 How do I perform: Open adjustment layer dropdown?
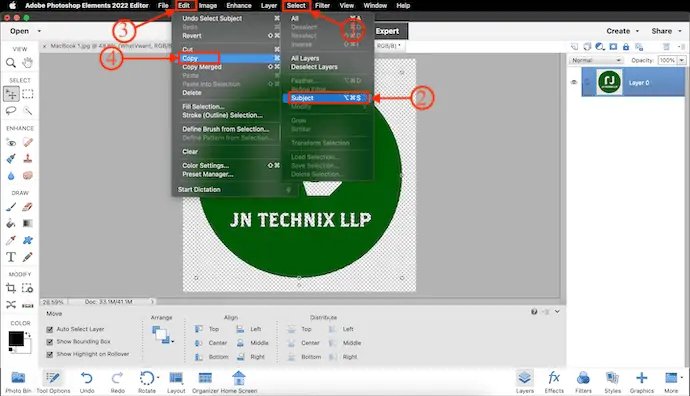pyautogui.click(x=600, y=47)
